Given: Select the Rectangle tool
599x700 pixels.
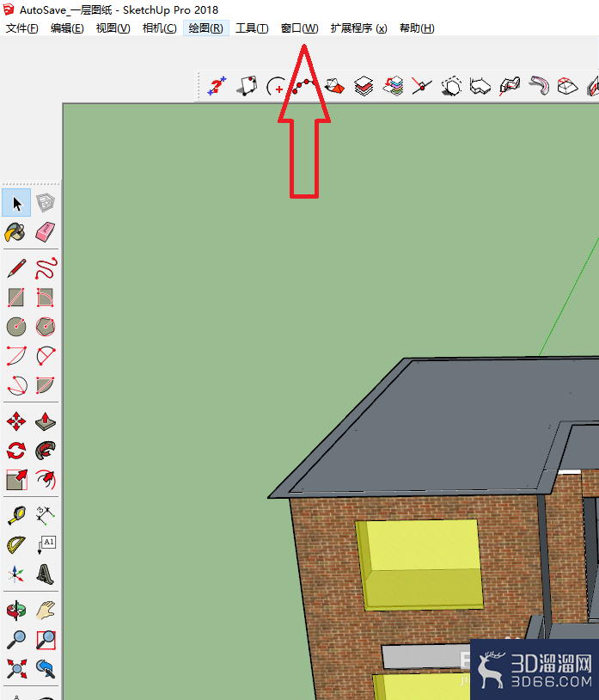Looking at the screenshot, I should pyautogui.click(x=16, y=298).
